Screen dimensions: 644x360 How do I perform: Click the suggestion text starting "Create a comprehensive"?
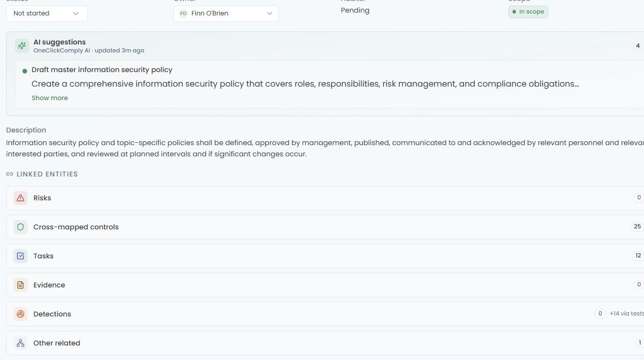[x=305, y=84]
